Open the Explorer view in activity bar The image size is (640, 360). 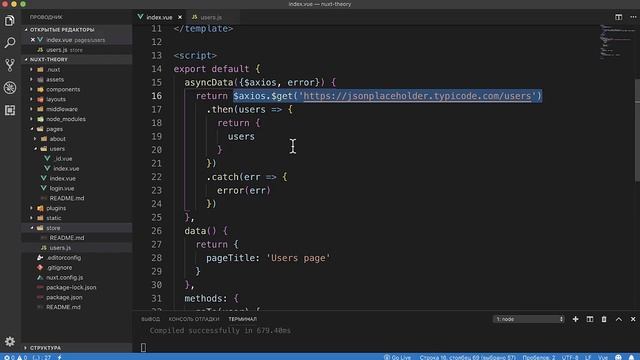[10, 20]
